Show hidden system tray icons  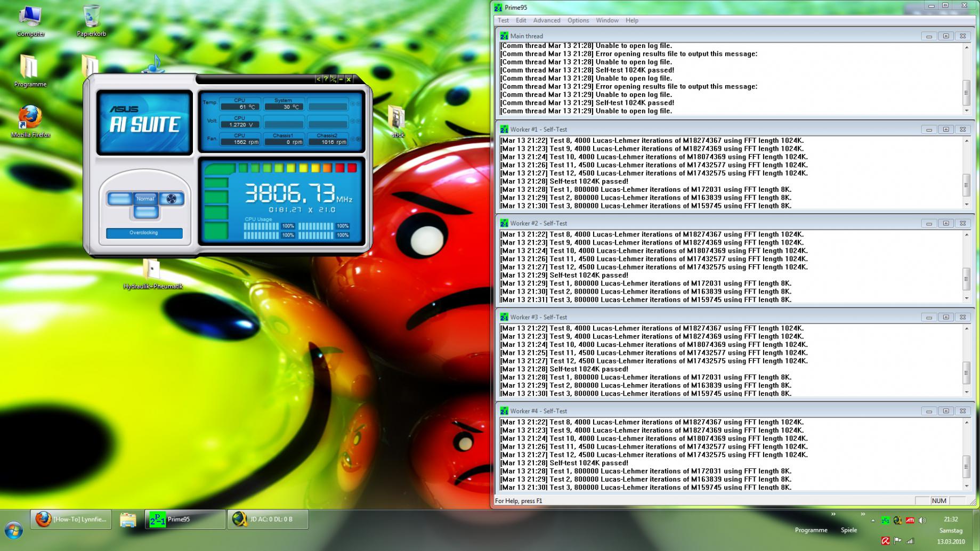[873, 521]
